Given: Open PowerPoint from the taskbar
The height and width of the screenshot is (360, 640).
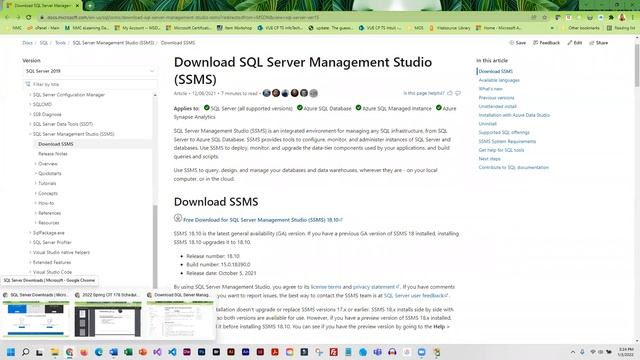Looking at the screenshot, I should tap(142, 352).
